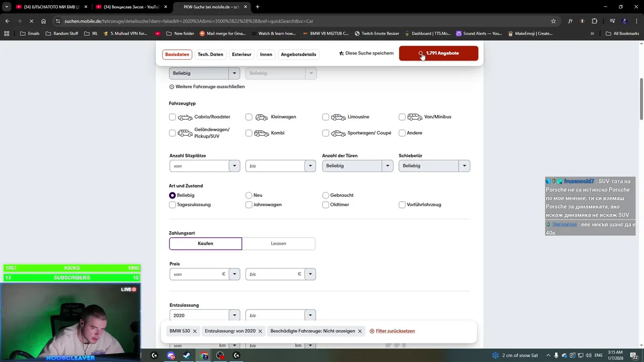
Task: Open the Mail merge for Gmail bookmark
Action: click(x=222, y=34)
